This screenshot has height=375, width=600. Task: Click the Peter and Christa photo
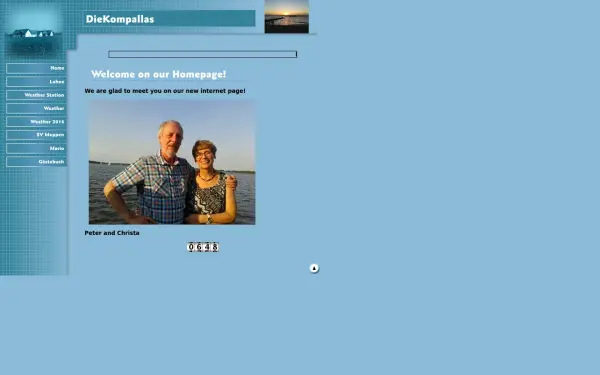[172, 162]
